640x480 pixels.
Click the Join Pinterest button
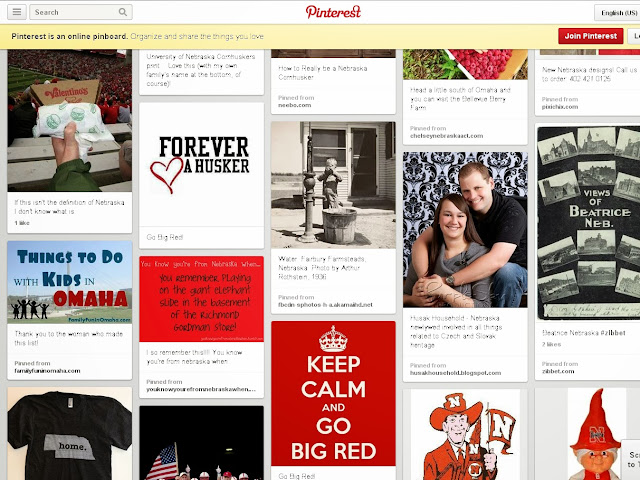(591, 36)
